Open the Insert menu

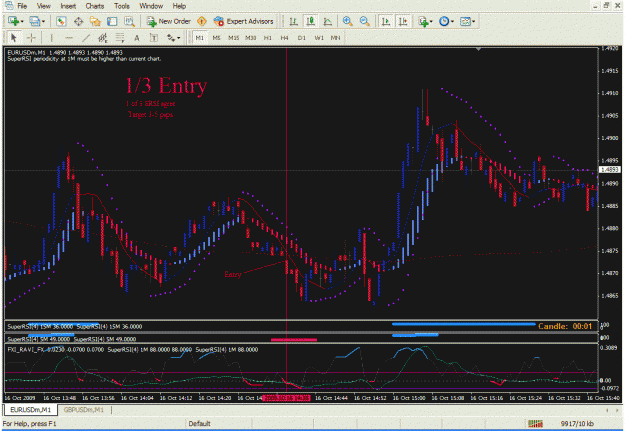(68, 6)
